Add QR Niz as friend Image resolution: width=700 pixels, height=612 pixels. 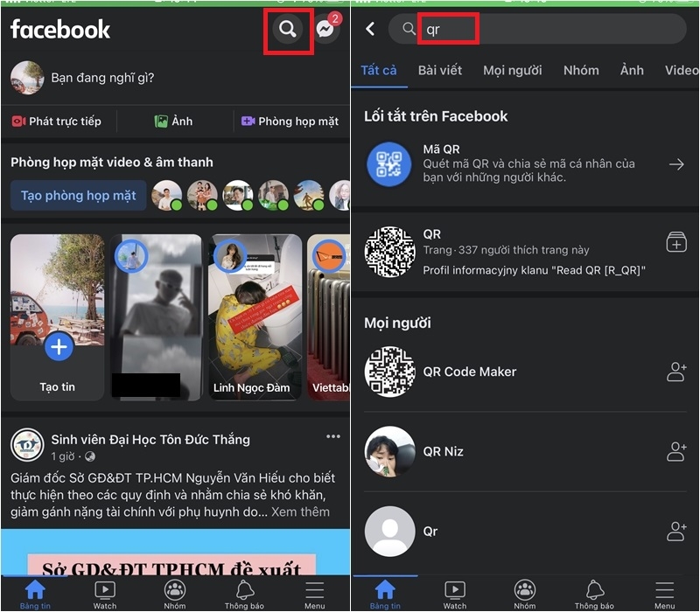coord(676,451)
